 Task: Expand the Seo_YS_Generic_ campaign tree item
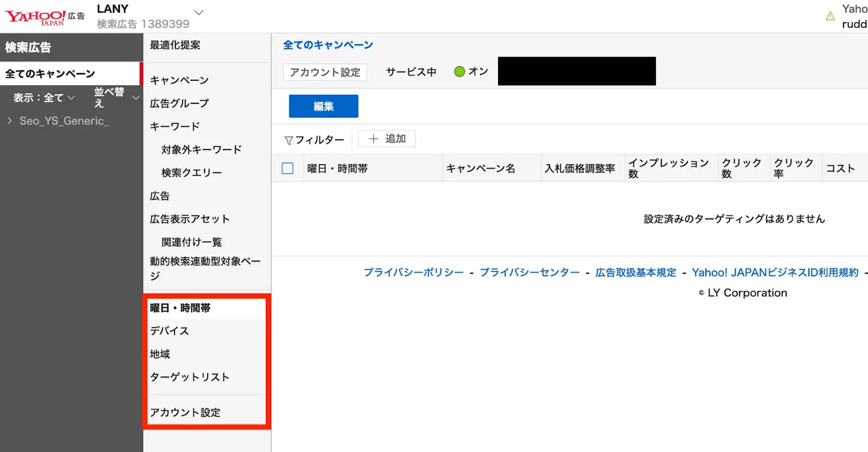10,121
